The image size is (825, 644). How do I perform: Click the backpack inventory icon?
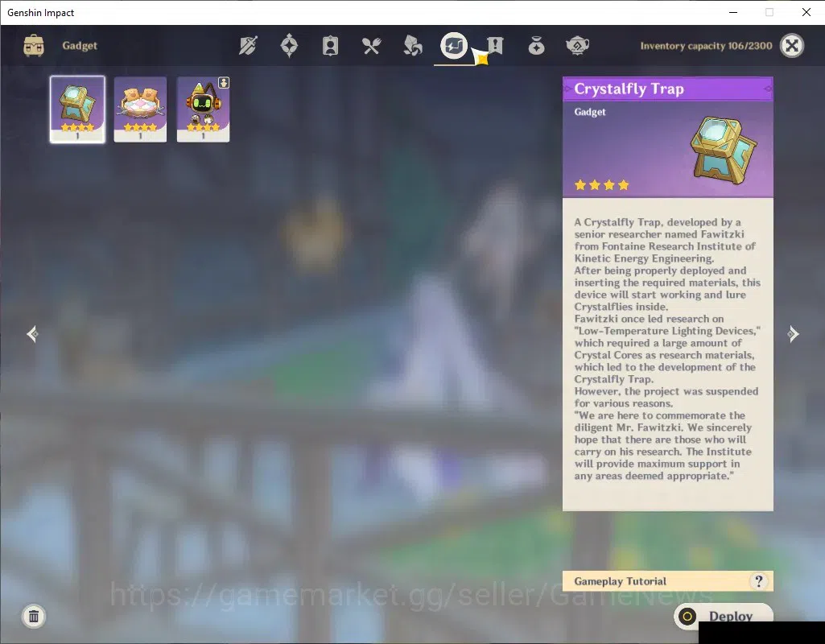point(34,45)
